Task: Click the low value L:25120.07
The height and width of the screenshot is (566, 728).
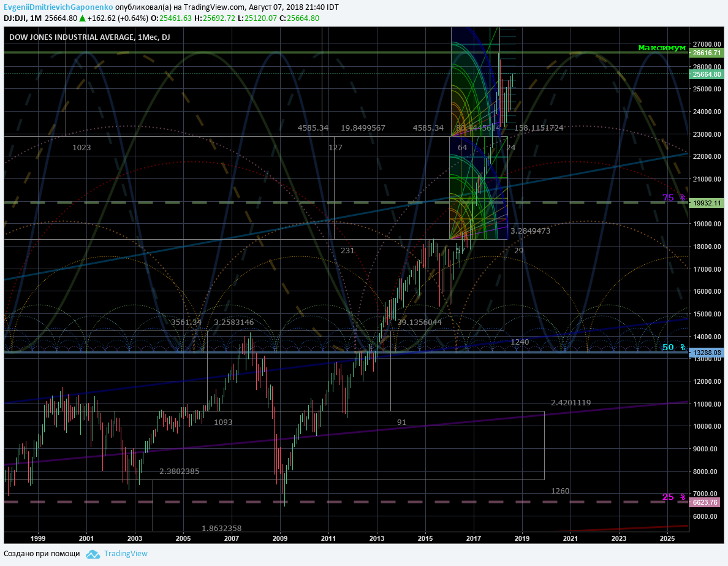Action: (x=257, y=18)
